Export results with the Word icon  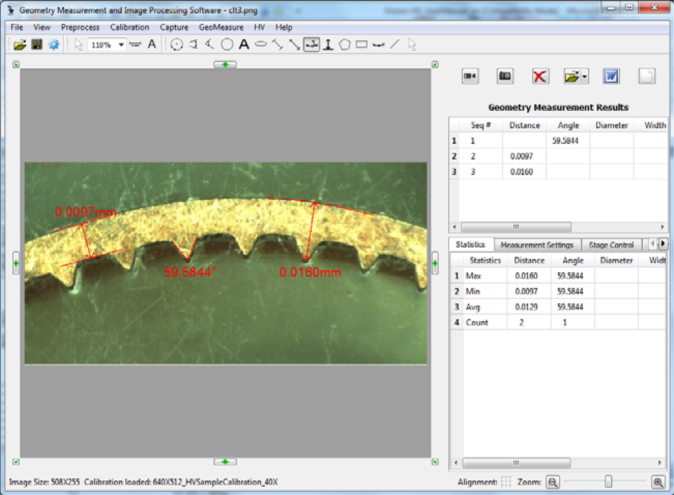point(611,76)
